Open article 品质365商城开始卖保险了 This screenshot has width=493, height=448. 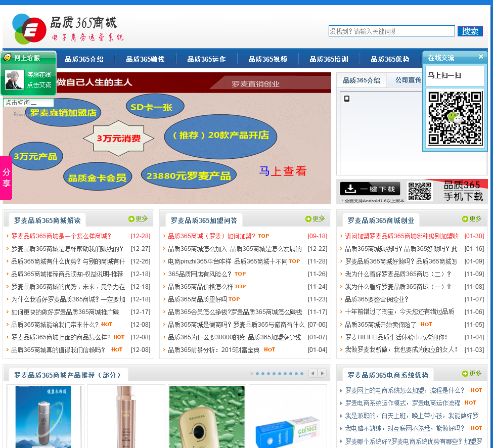pyautogui.click(x=380, y=325)
